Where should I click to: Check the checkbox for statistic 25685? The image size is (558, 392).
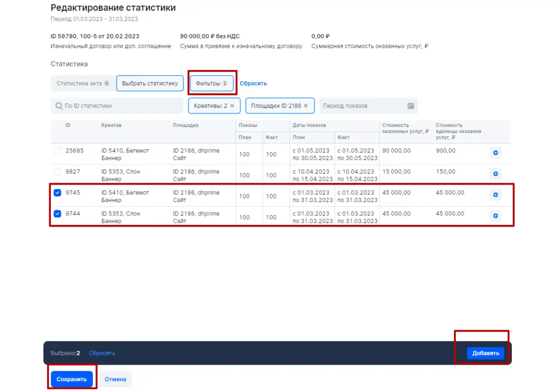57,151
